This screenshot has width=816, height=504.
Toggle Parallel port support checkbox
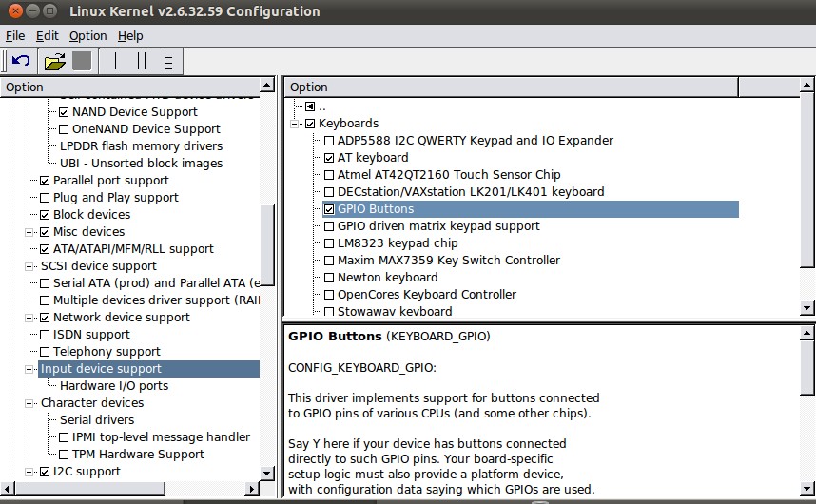(45, 181)
